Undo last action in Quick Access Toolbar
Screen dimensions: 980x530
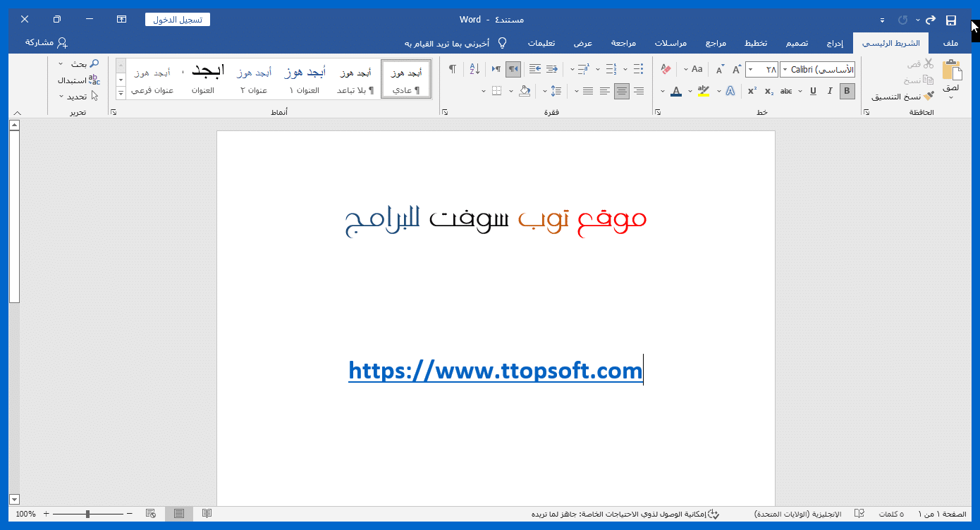(x=931, y=20)
